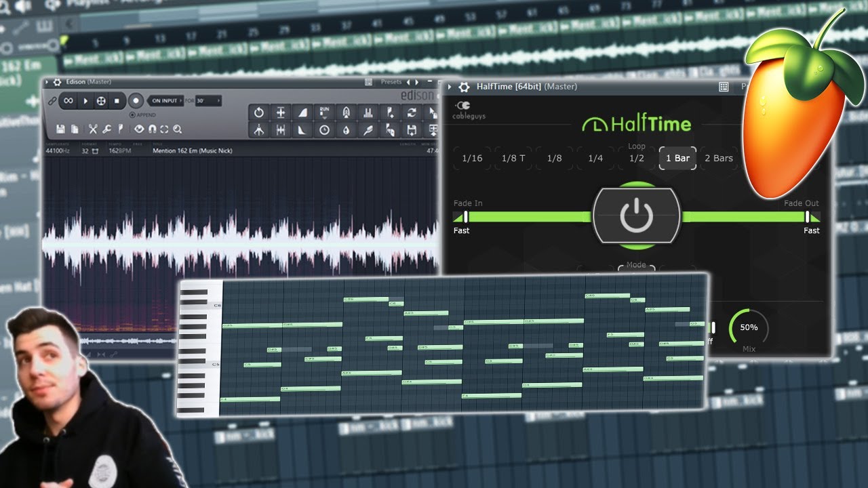Viewport: 868px width, 488px height.
Task: Toggle the Edison eye view icon
Action: pos(139,129)
